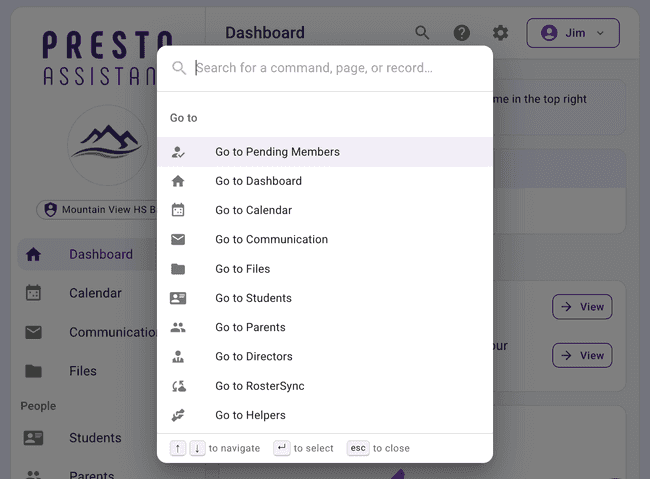The width and height of the screenshot is (650, 479).
Task: Click the mountain logo avatar
Action: pyautogui.click(x=107, y=145)
